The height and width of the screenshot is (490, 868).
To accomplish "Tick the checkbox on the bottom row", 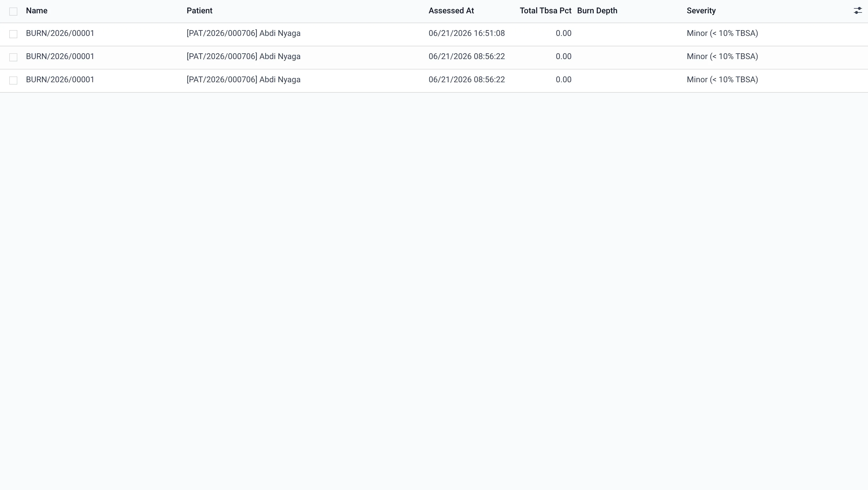I will point(13,80).
